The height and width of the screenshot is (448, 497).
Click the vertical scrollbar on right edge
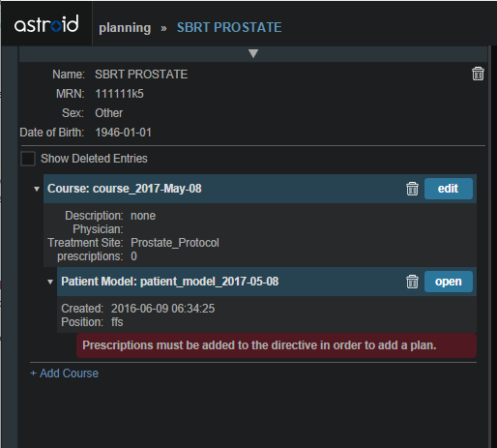[489, 247]
